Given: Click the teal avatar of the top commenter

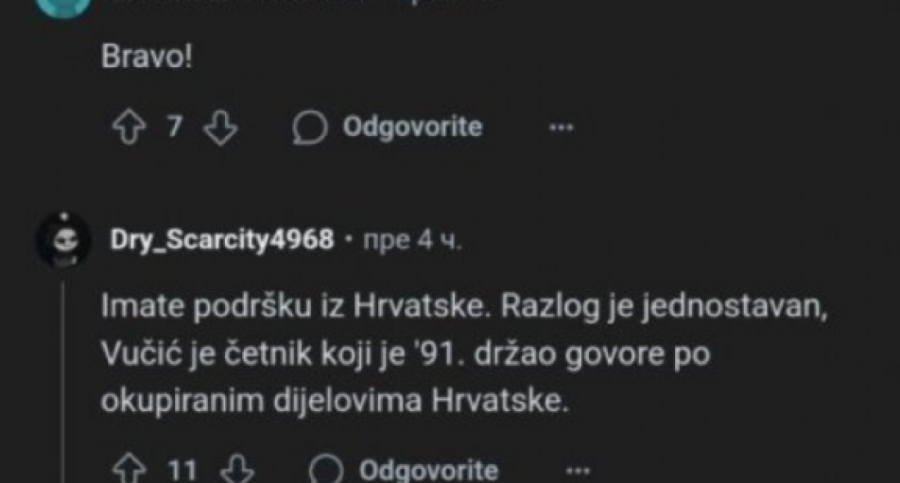Looking at the screenshot, I should point(64,8).
